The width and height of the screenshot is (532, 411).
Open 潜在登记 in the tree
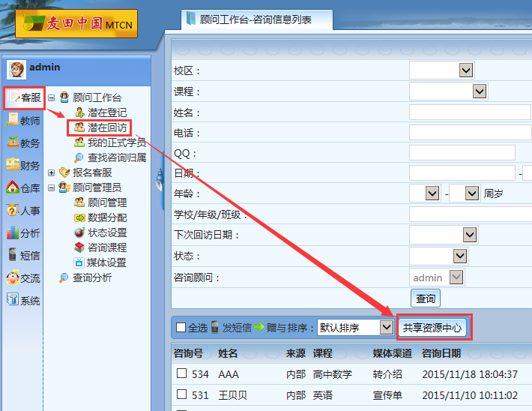107,112
